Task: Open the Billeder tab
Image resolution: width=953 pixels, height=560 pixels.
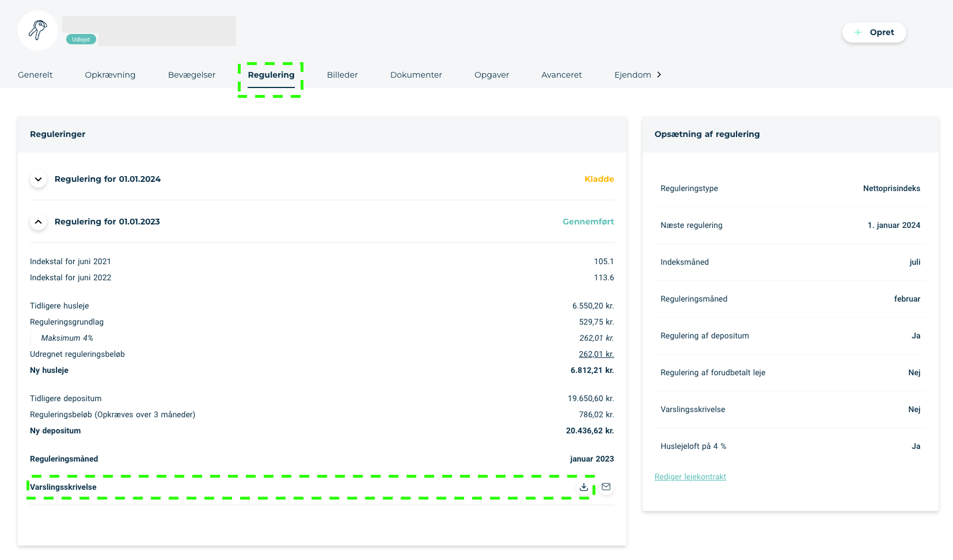Action: (343, 75)
